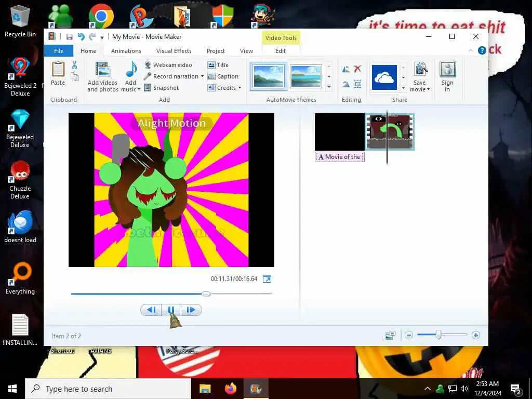Pause the movie playback
532x399 pixels.
coord(171,310)
